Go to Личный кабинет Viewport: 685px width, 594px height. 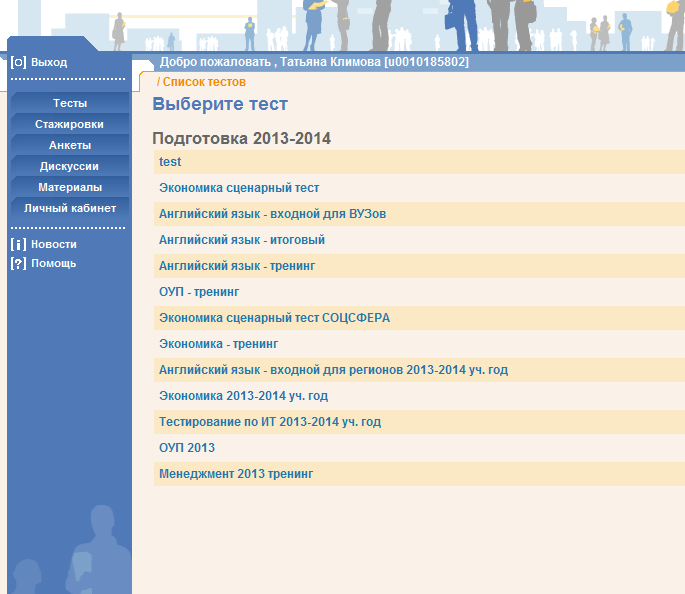(x=70, y=208)
